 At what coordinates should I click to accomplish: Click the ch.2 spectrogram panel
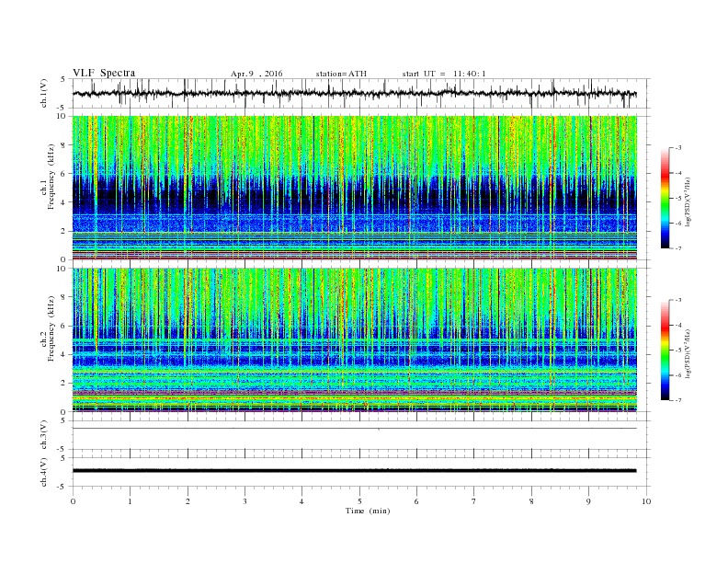pos(355,340)
